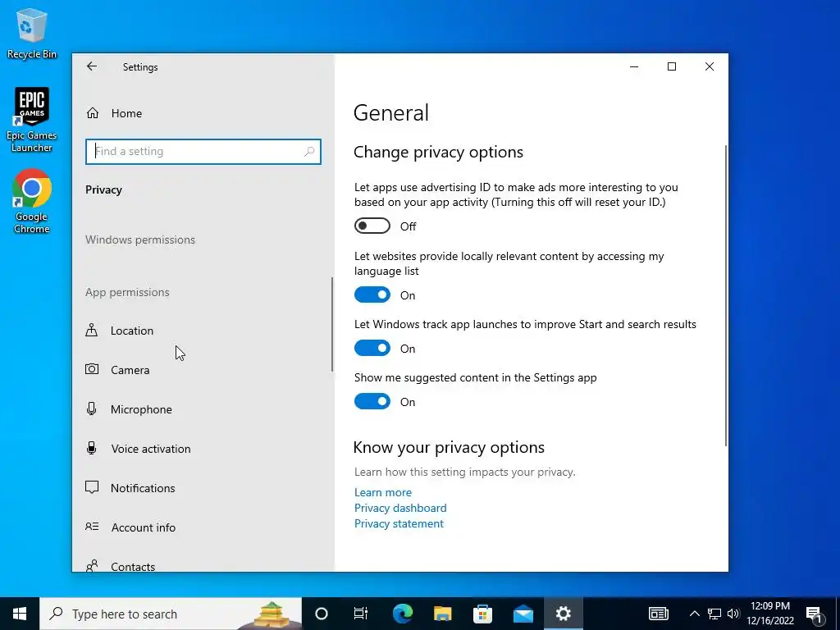Launch Microsoft Edge from taskbar
This screenshot has height=630, width=840.
pyautogui.click(x=402, y=614)
